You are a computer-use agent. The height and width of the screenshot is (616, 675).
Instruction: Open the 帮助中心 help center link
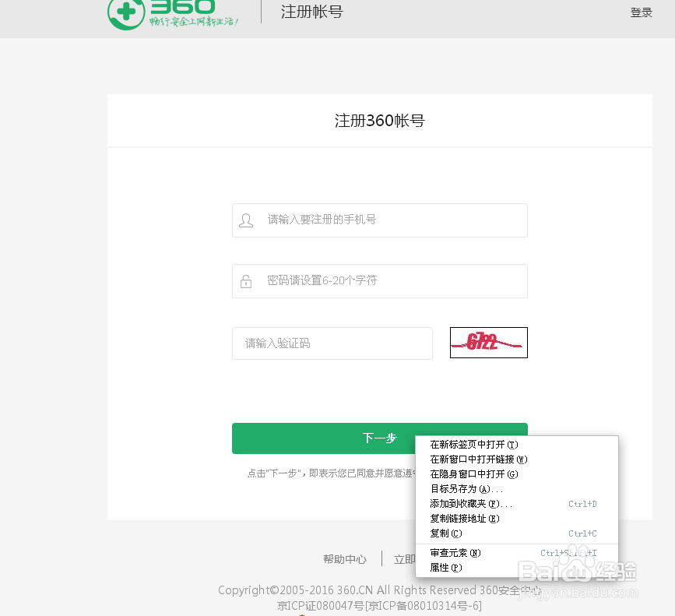coord(345,558)
